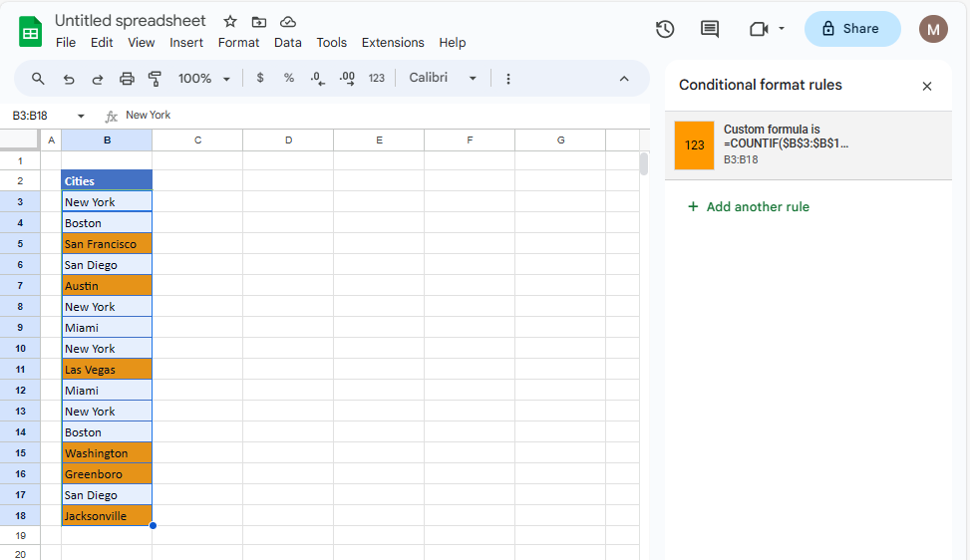Print the spreadsheet using printer icon

[127, 79]
